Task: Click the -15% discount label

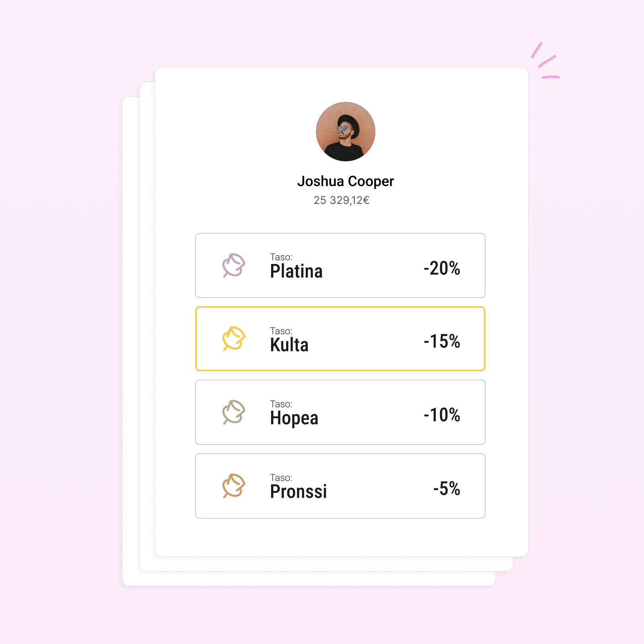Action: [x=442, y=341]
